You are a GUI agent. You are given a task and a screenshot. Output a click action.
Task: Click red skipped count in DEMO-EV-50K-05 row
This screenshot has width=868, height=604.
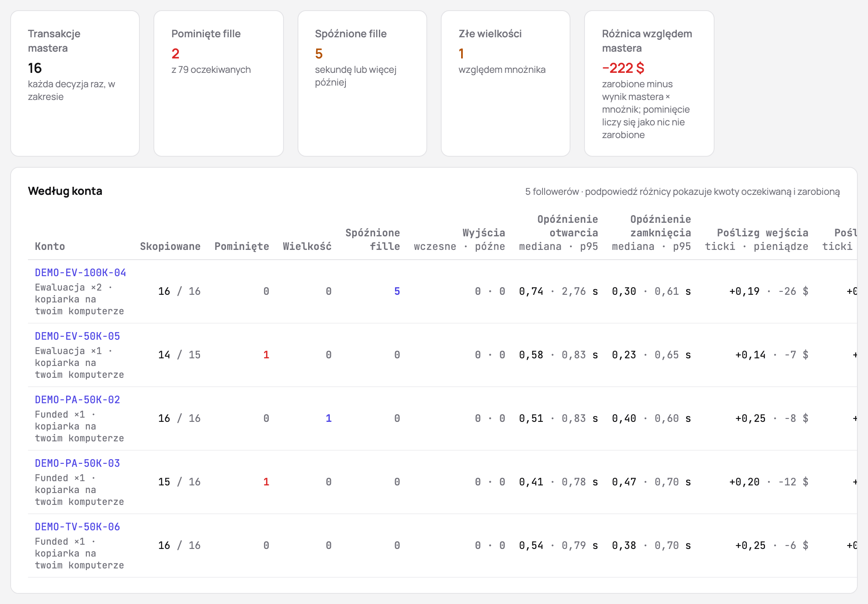266,355
